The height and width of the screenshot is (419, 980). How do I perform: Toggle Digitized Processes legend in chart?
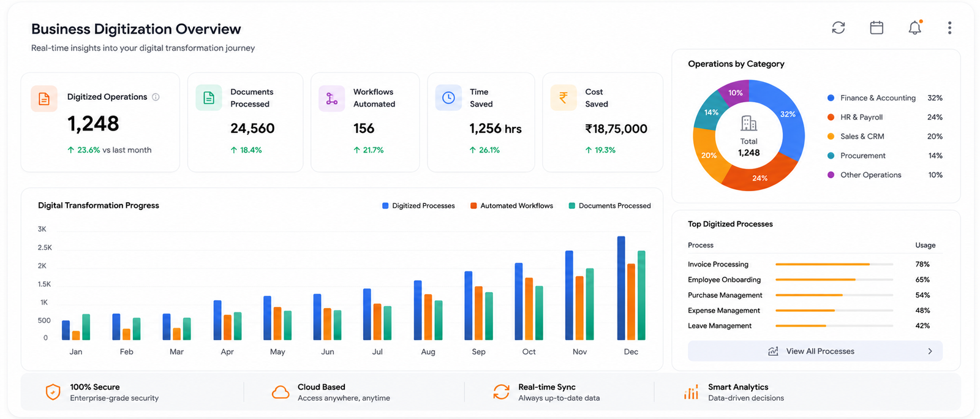click(418, 206)
